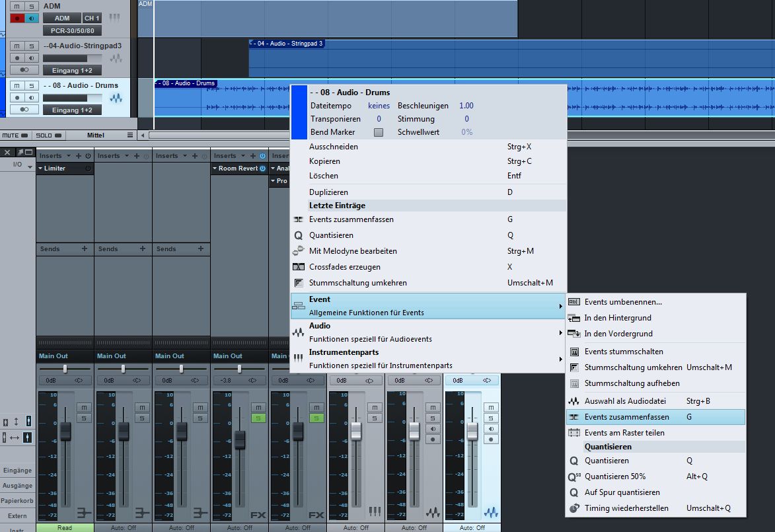This screenshot has height=532, width=775.
Task: Click the vertical resize mixer icon
Action: [17, 421]
